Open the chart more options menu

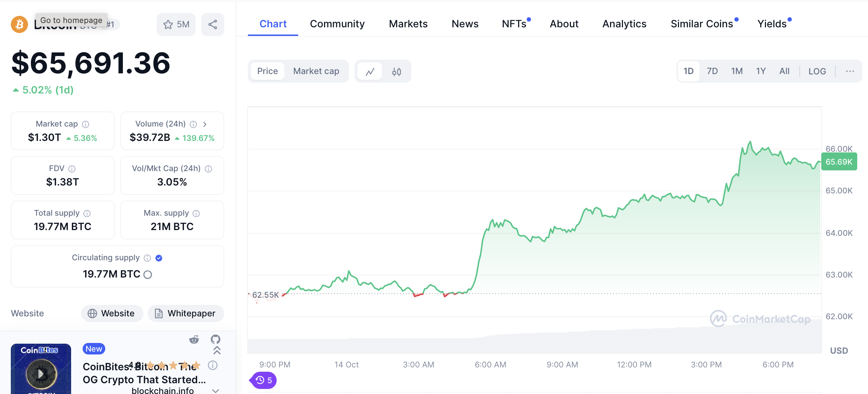(x=850, y=71)
